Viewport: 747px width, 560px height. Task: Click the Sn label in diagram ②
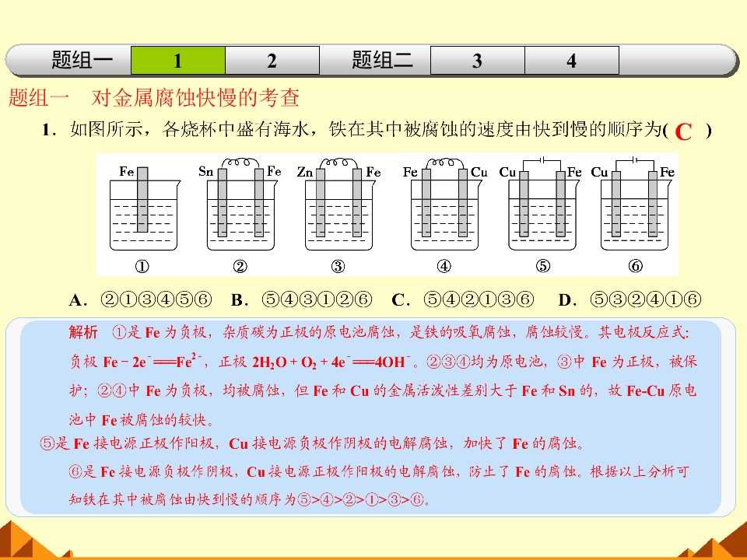(205, 170)
